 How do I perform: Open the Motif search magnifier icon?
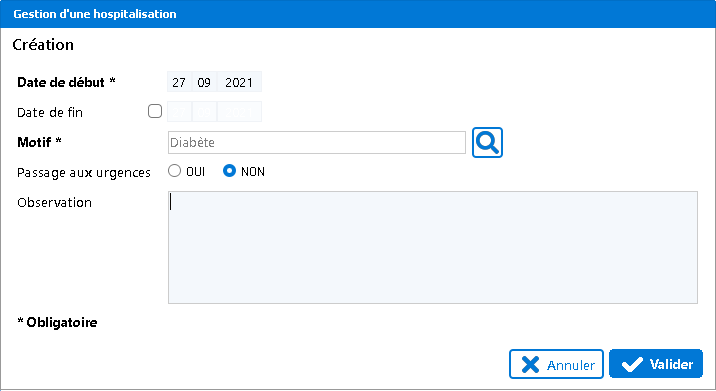487,143
